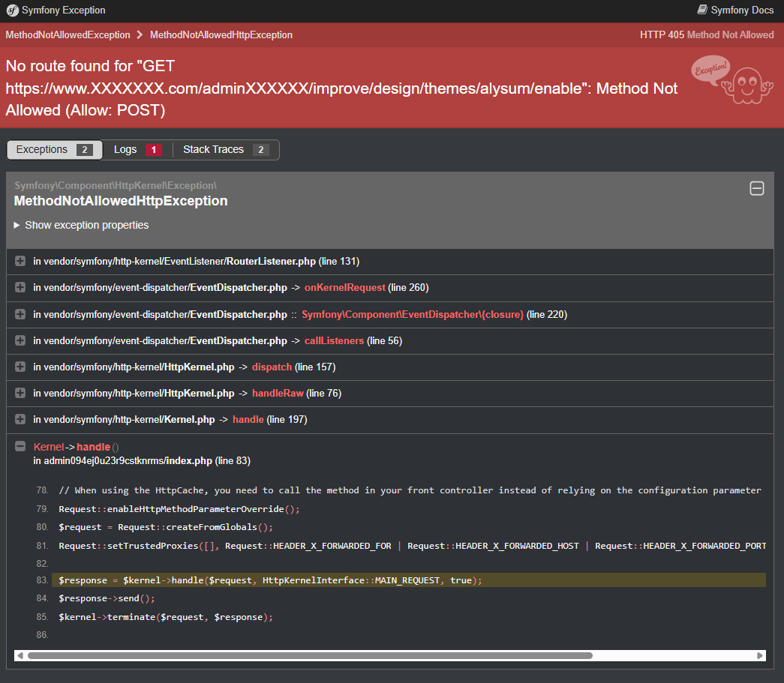Click the scrollbar left arrow
This screenshot has height=683, width=784.
(x=20, y=655)
